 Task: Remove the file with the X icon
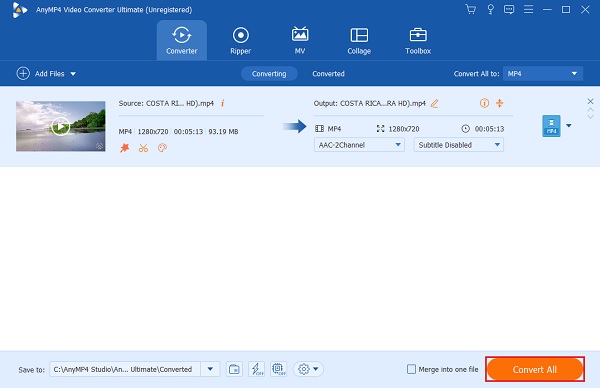click(590, 101)
